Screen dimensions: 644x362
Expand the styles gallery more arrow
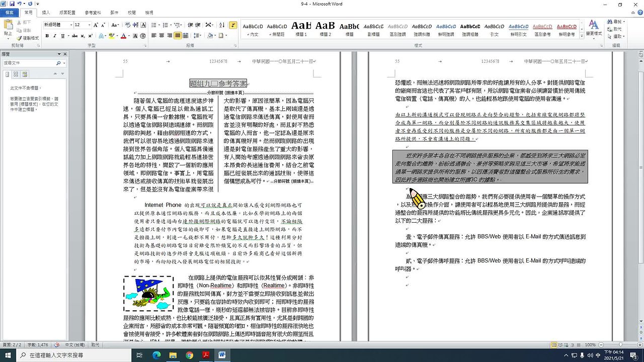[x=582, y=35]
